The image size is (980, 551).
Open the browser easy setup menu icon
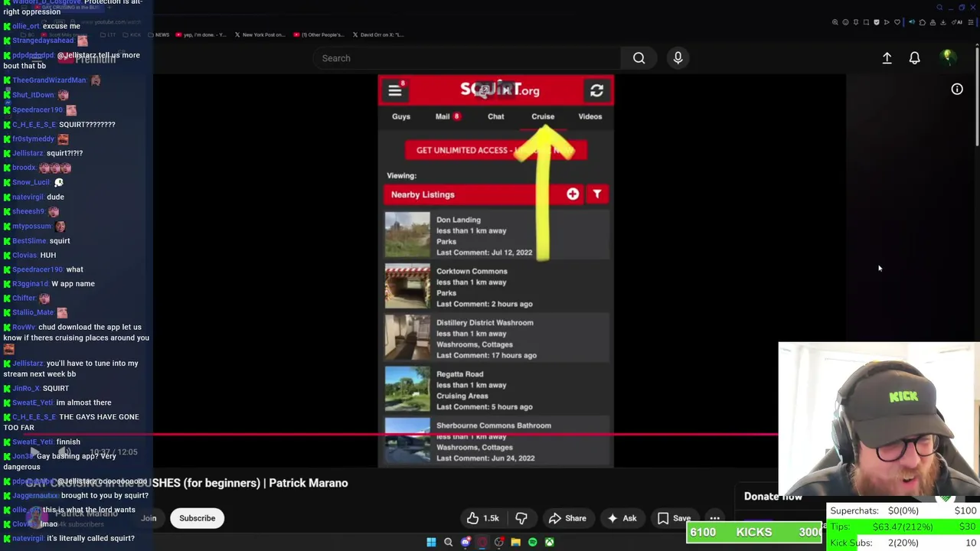coord(970,22)
